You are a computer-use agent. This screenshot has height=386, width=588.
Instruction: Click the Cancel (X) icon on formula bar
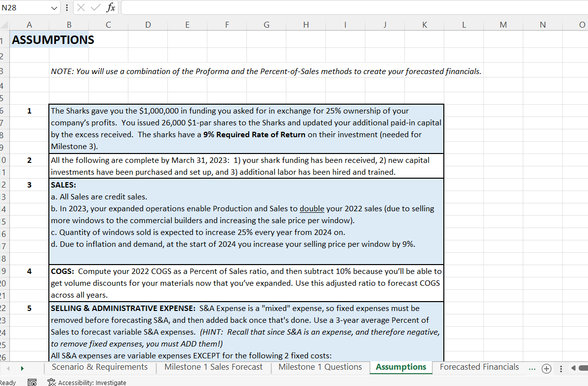[x=81, y=7]
